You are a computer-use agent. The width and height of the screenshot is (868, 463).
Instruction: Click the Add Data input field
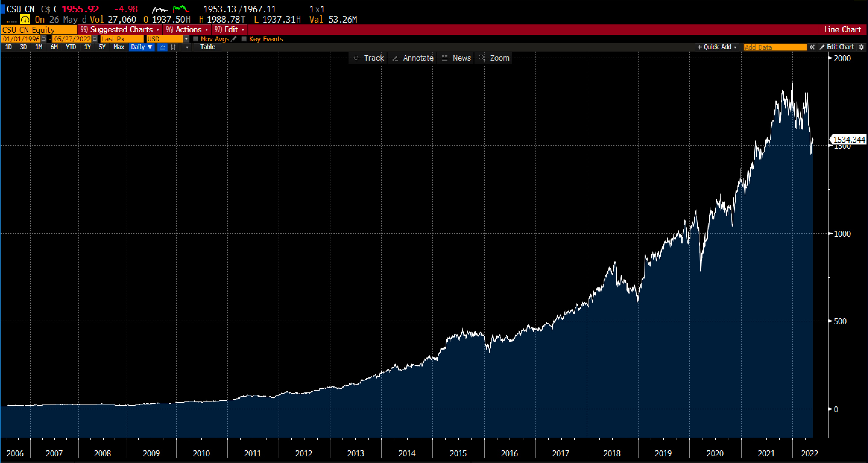pos(775,47)
